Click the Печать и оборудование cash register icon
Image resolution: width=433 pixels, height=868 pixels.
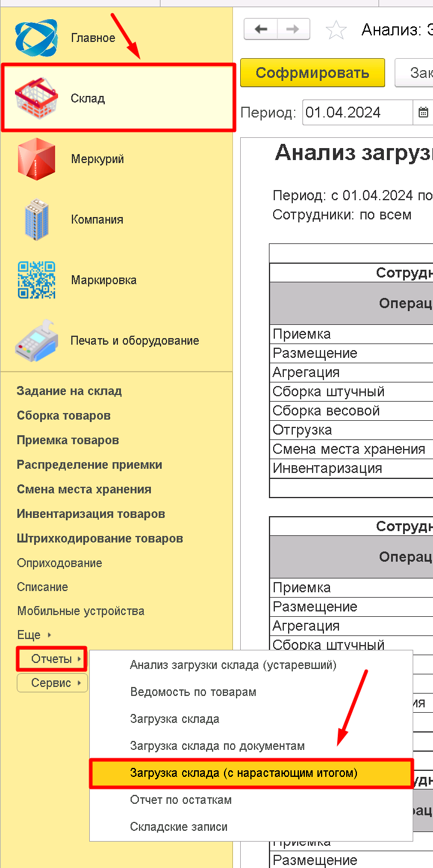click(x=37, y=340)
